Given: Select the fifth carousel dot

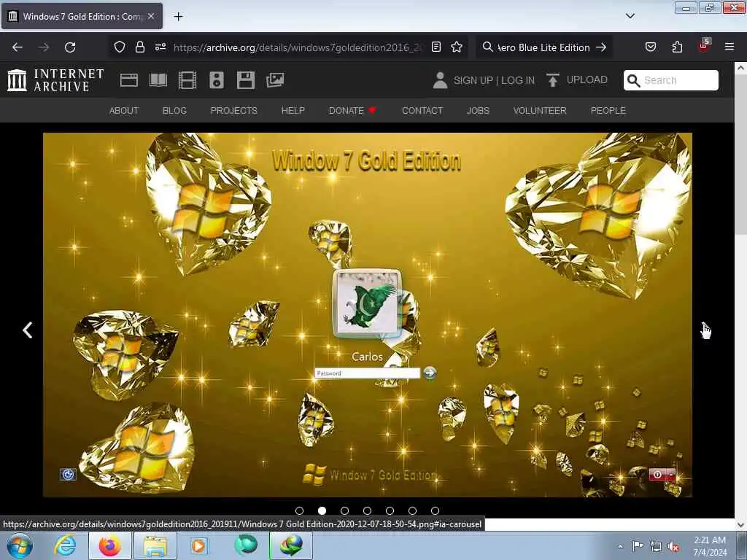Looking at the screenshot, I should (390, 510).
